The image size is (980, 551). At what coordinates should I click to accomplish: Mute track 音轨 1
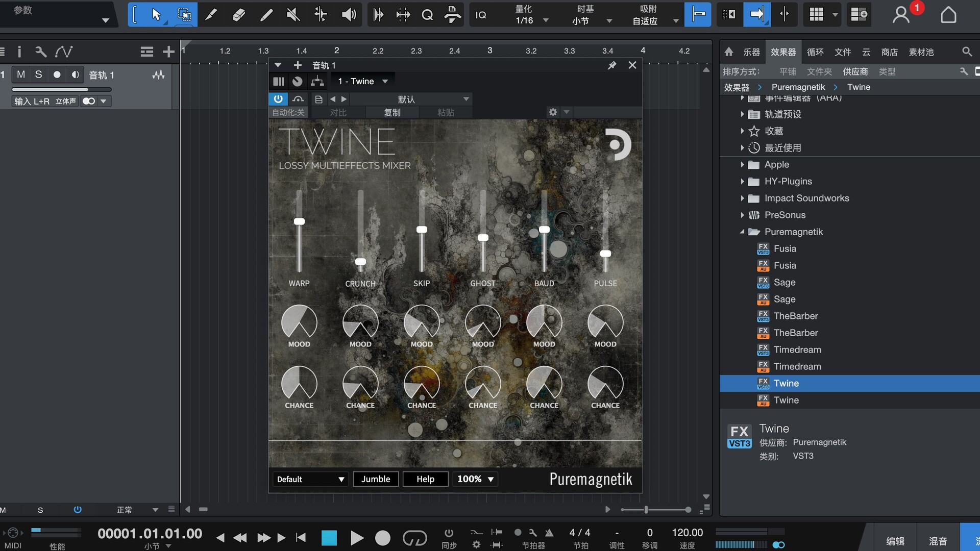(21, 74)
